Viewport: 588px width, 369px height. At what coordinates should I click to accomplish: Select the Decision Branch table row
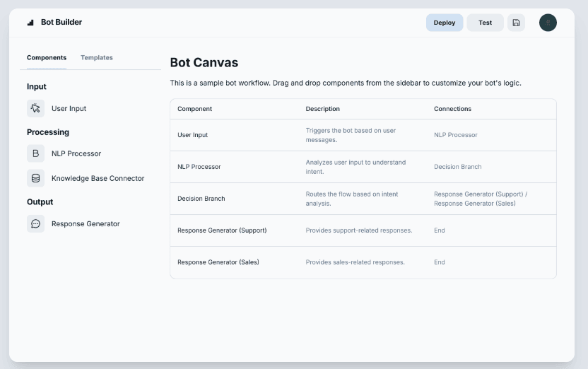pos(363,199)
